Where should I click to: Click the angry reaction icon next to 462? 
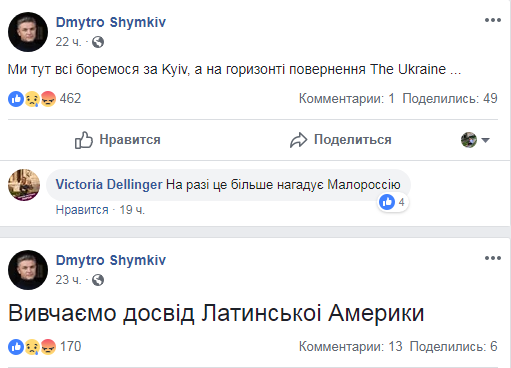[48, 99]
